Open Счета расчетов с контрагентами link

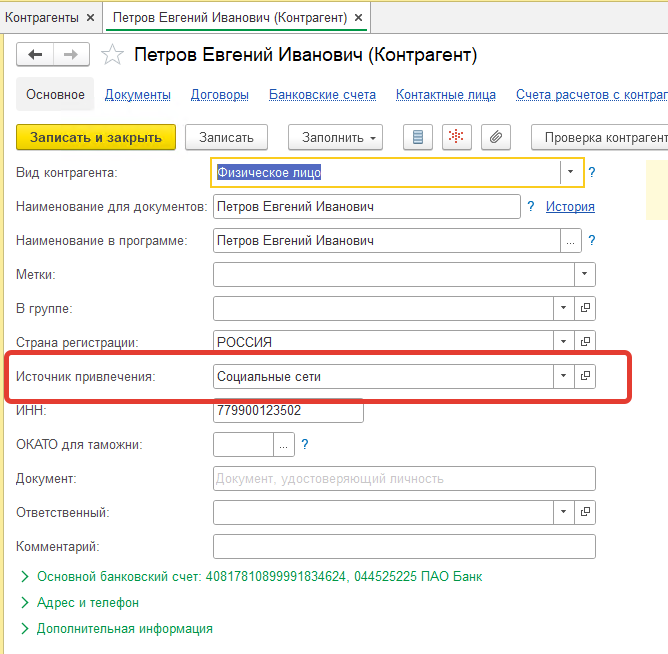[592, 95]
